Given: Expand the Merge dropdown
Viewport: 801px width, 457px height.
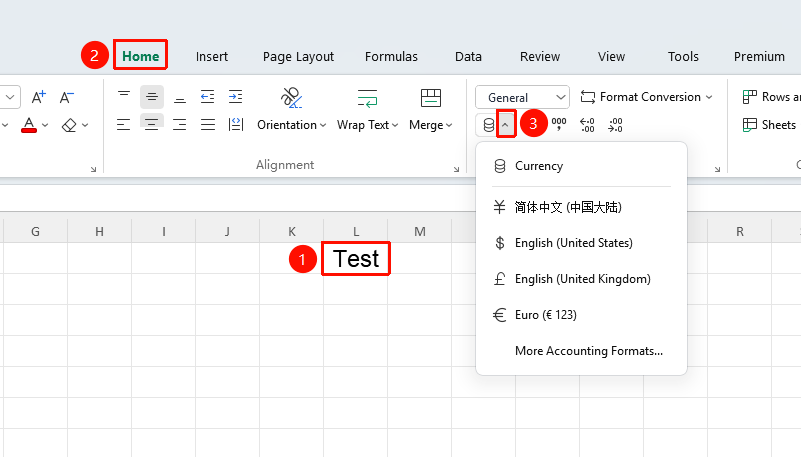Looking at the screenshot, I should 449,125.
